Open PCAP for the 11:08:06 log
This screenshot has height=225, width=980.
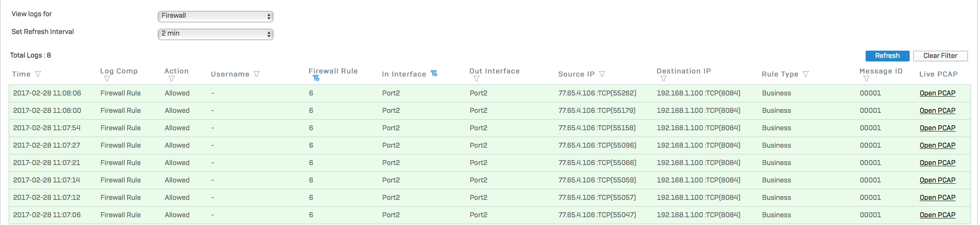tap(937, 93)
